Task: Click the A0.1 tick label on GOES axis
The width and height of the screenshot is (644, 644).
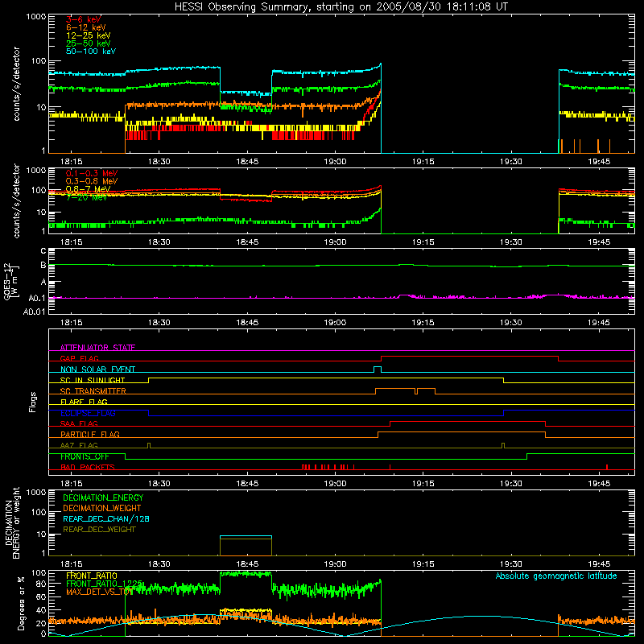Action: coord(37,298)
